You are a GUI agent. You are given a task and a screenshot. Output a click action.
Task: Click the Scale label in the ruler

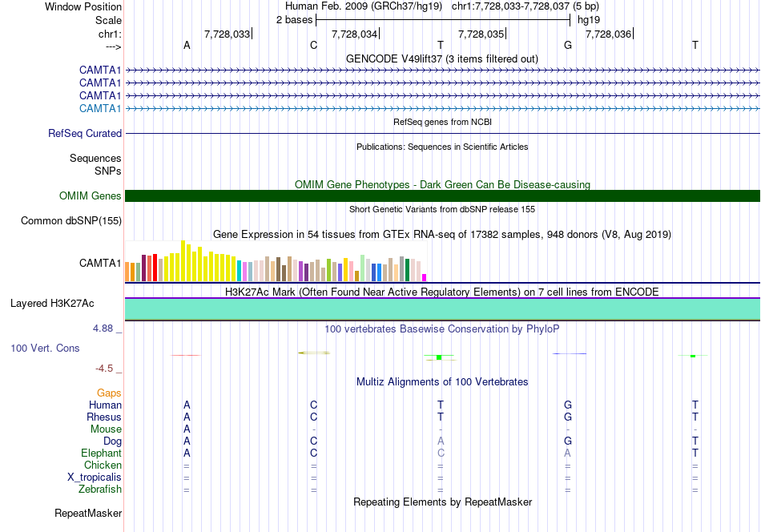pyautogui.click(x=108, y=20)
